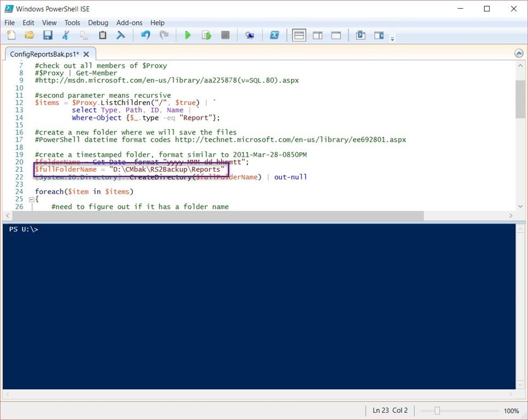Cut selection using the scissors icon
528x420 pixels.
point(66,35)
